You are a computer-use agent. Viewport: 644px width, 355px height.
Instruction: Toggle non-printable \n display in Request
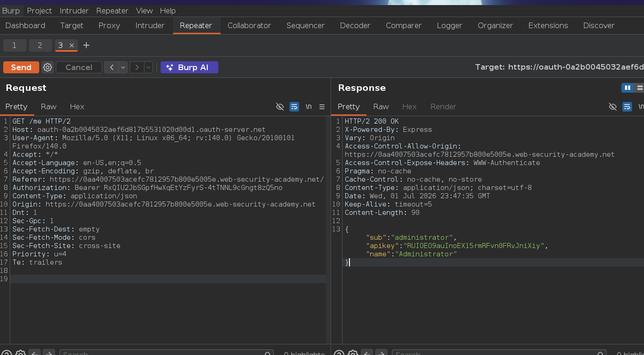pyautogui.click(x=308, y=106)
